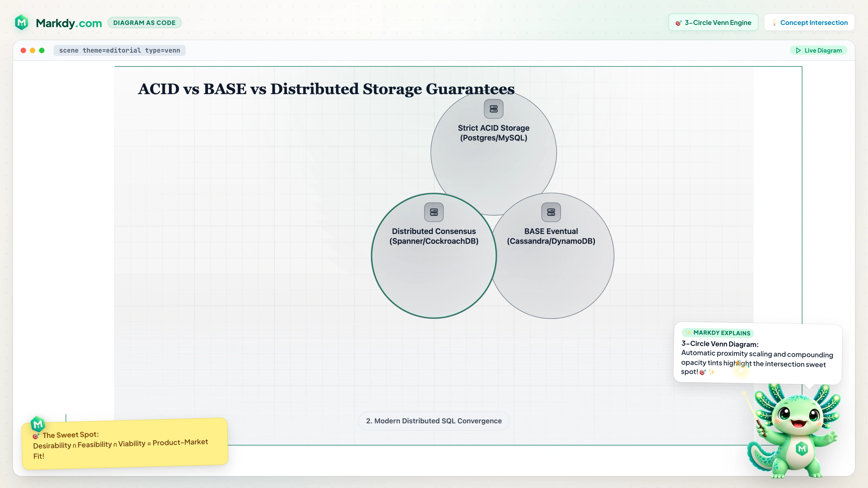The height and width of the screenshot is (488, 868).
Task: Select the 3-Circle Venn Engine tab
Action: [x=713, y=23]
